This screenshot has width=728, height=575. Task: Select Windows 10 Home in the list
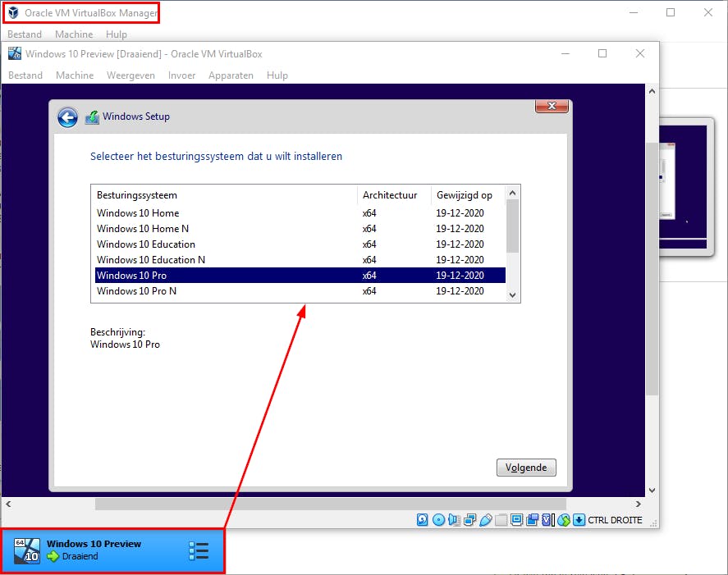pyautogui.click(x=300, y=213)
